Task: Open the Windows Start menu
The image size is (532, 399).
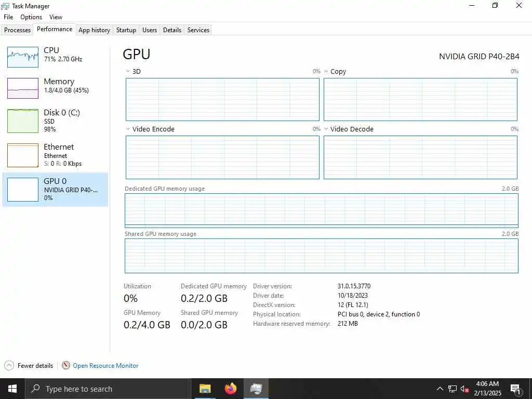Action: 12,389
